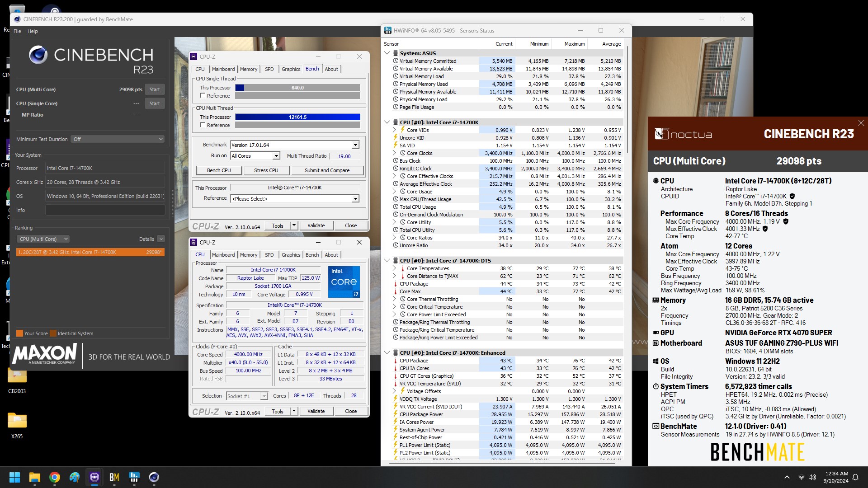Open the Socket #1 selection dropdown
Image resolution: width=868 pixels, height=488 pixels.
coord(264,396)
